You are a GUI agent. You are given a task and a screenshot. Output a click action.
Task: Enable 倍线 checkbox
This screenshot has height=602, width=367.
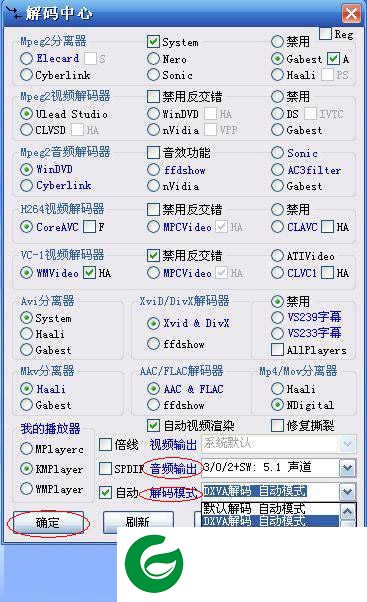105,445
